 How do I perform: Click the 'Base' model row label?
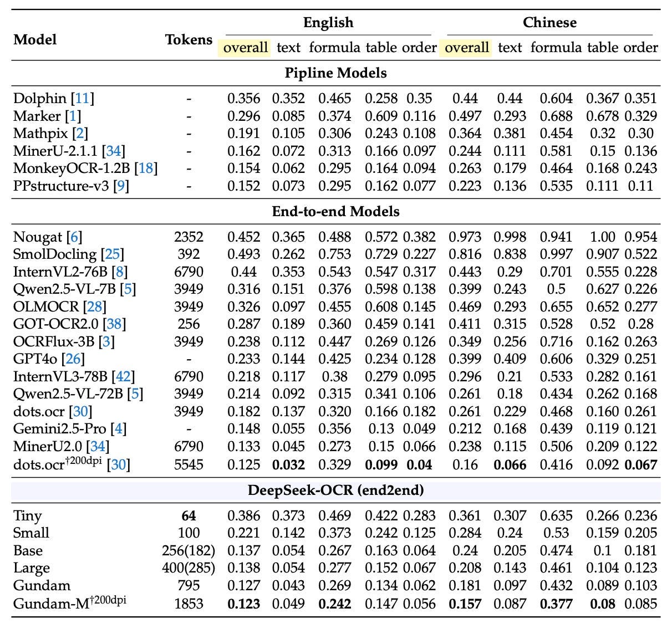28,551
